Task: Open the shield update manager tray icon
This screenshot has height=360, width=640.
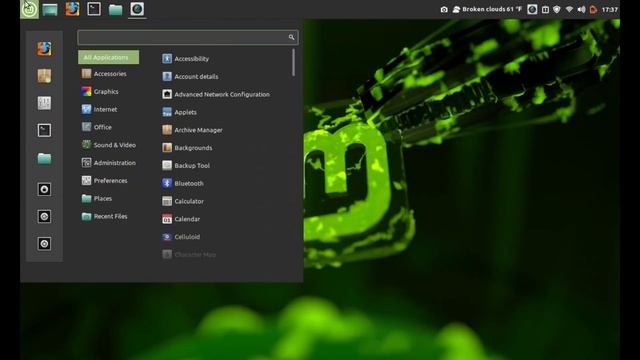Action: (557, 9)
